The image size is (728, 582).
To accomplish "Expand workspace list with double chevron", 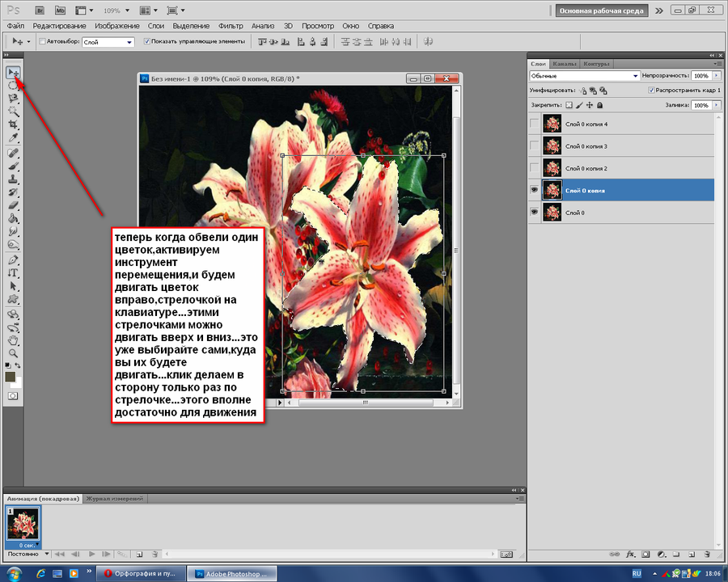I will pos(659,11).
